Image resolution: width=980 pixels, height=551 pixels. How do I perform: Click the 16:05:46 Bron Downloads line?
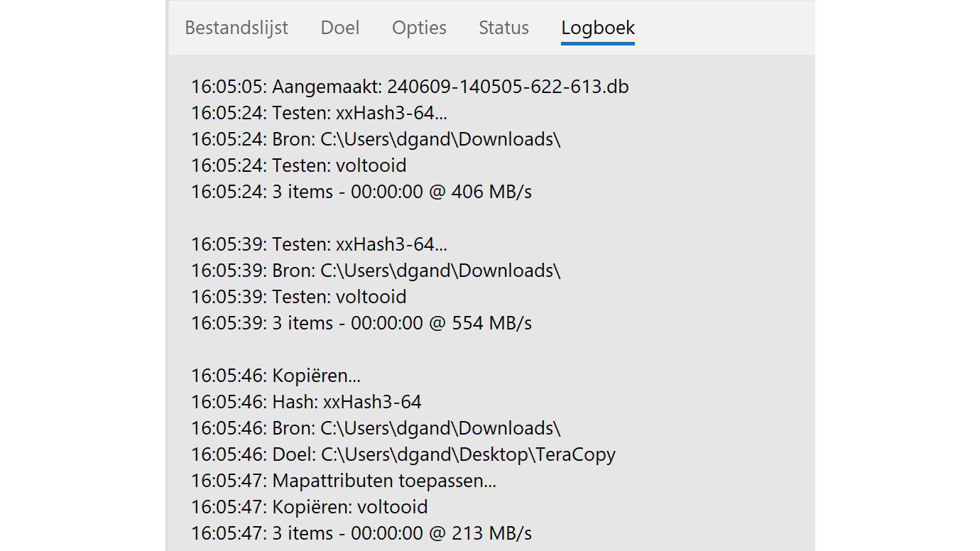[376, 428]
